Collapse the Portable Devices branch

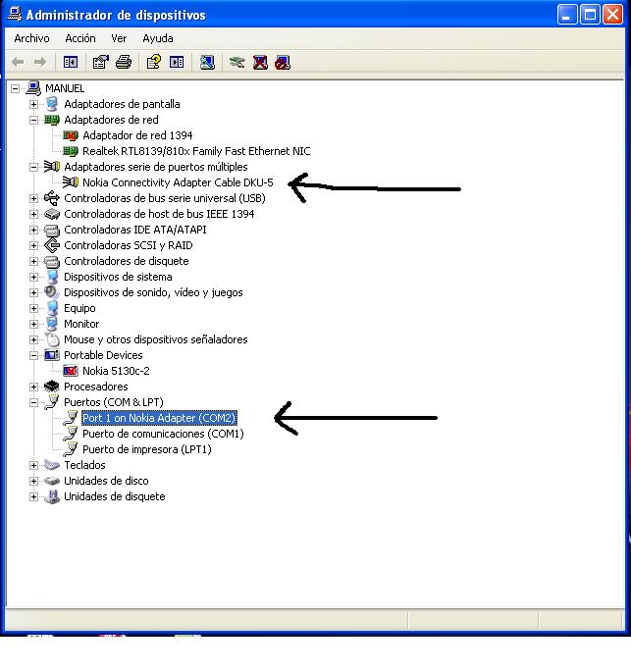[x=33, y=355]
